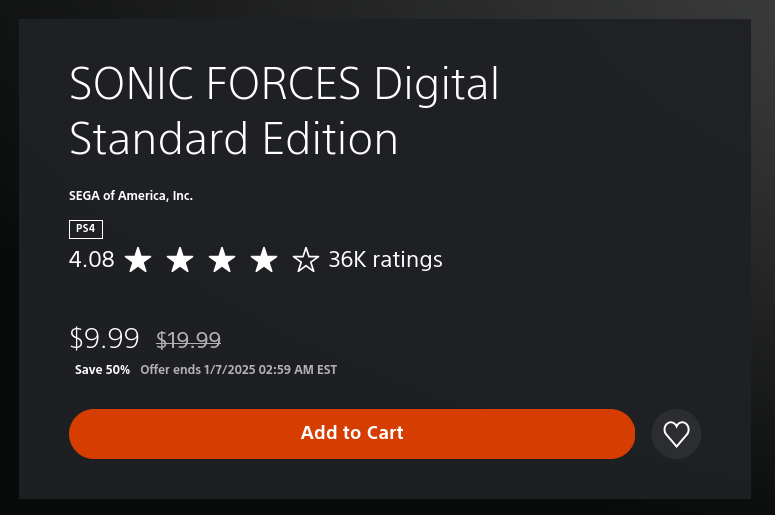This screenshot has height=515, width=775.
Task: Click the second filled rating star
Action: click(x=180, y=261)
